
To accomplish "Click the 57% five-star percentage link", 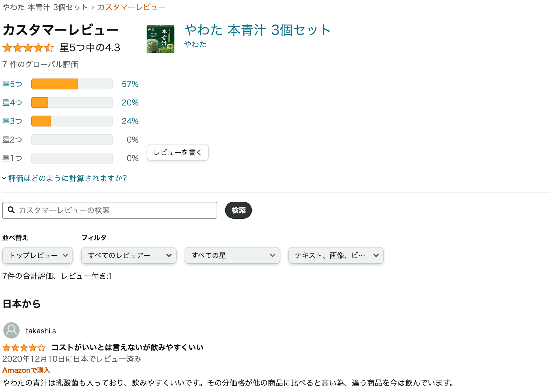I will (x=130, y=84).
